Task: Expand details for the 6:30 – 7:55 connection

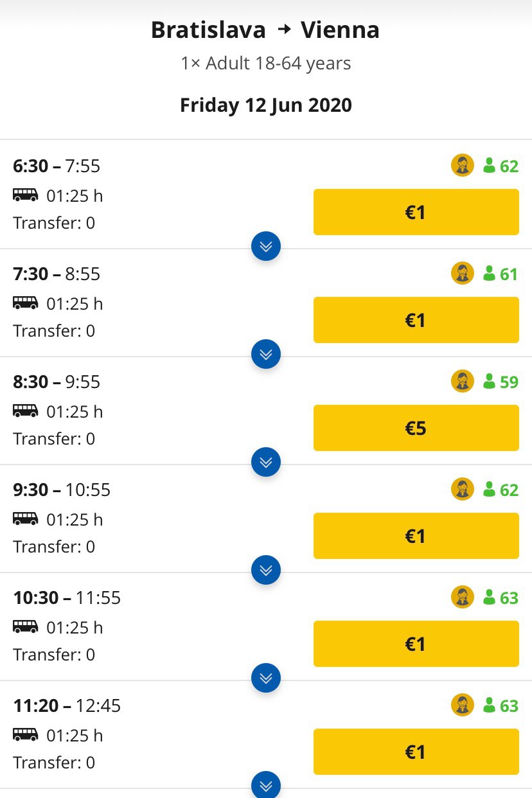Action: pyautogui.click(x=266, y=245)
